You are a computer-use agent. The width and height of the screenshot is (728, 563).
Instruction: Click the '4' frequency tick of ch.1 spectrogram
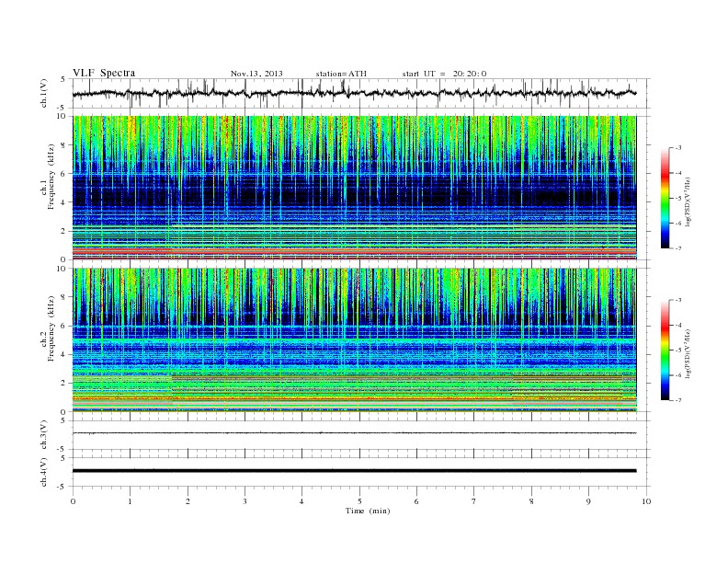click(64, 202)
